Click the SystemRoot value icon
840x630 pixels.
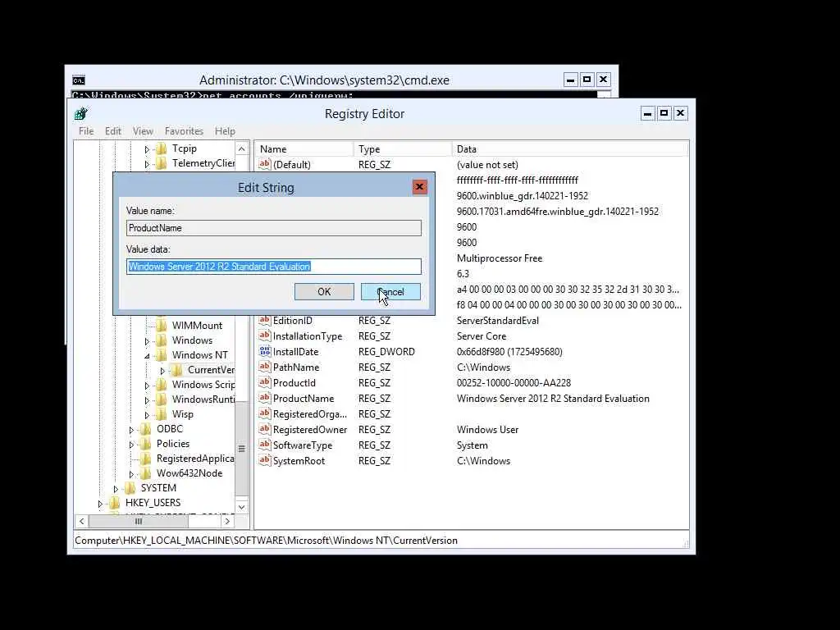click(265, 460)
